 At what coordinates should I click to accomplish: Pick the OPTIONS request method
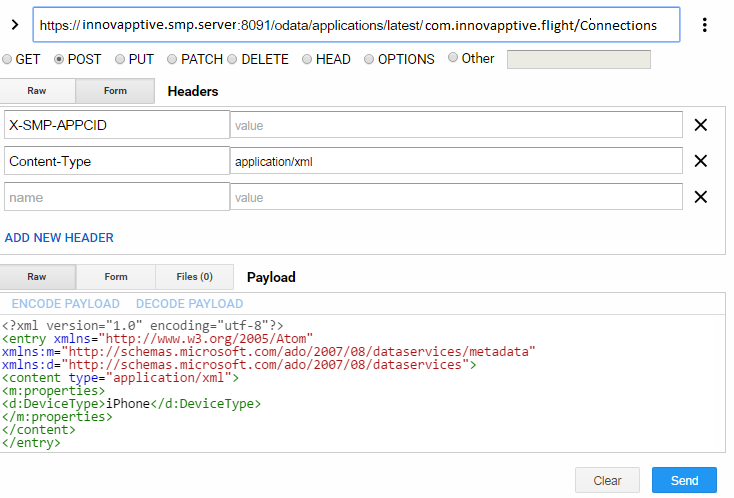[369, 59]
